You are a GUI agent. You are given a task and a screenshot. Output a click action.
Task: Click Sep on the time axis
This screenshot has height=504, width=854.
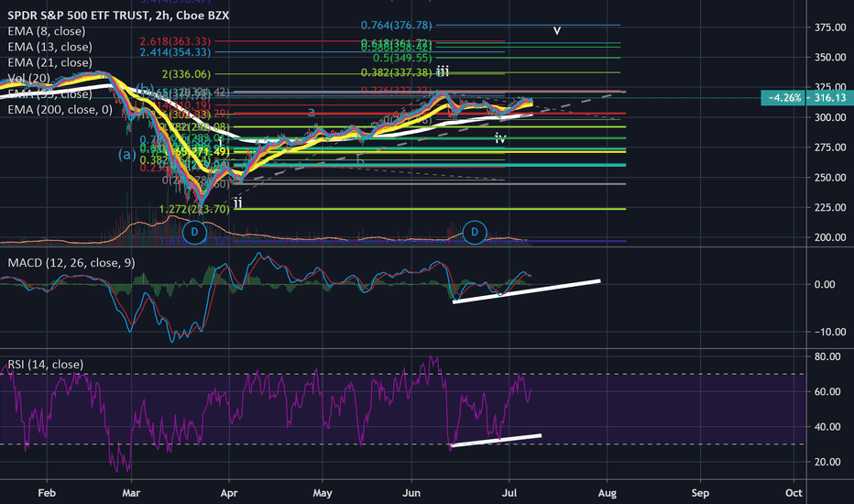point(700,493)
